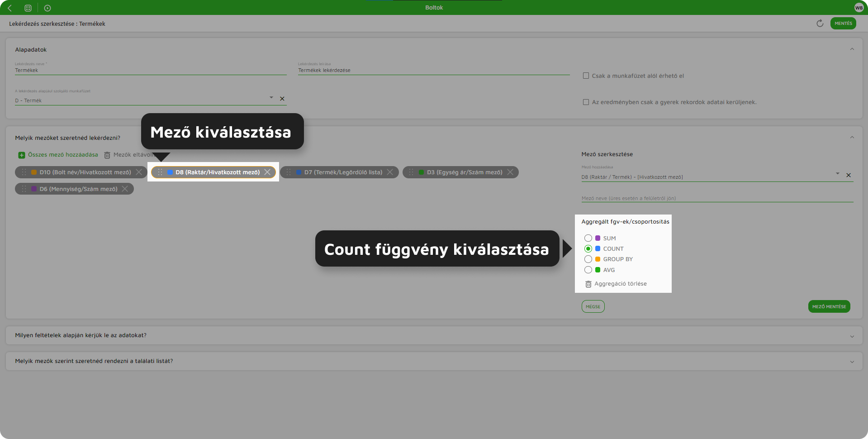
Task: Click the purple swatch beside SUM
Action: click(598, 238)
